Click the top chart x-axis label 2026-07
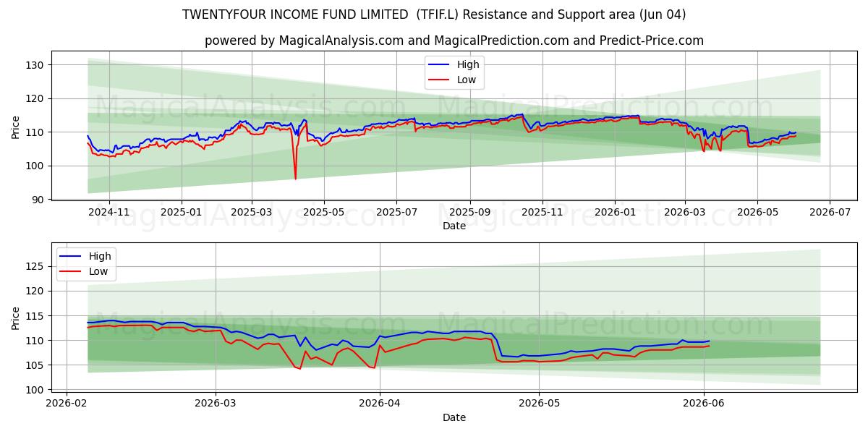Image resolution: width=868 pixels, height=434 pixels. click(829, 213)
